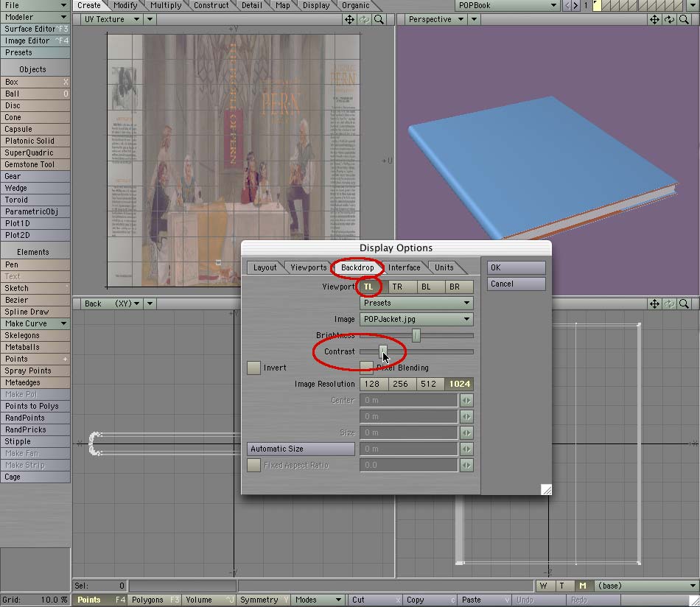Viewport: 700px width, 607px height.
Task: Switch to the Layout tab in Display Options
Action: point(265,267)
